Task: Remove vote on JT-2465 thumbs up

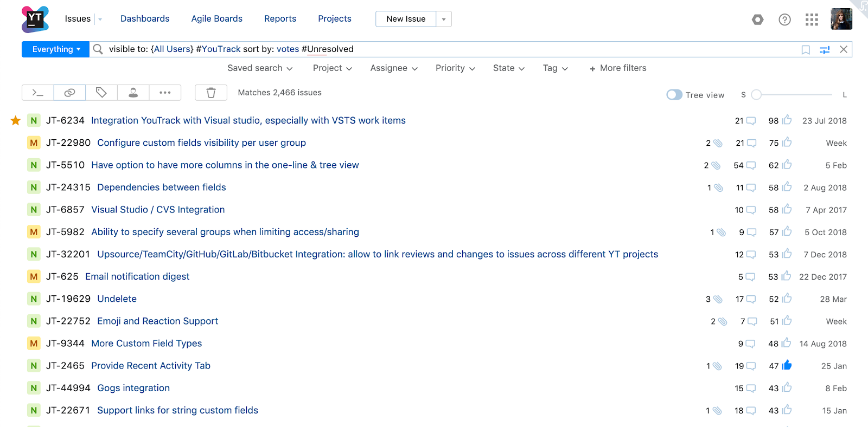Action: point(787,365)
